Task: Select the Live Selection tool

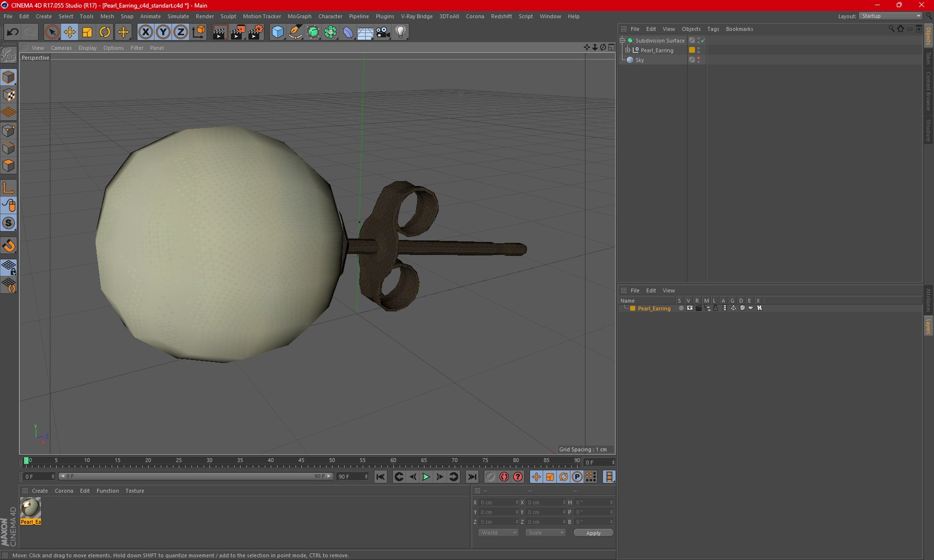Action: coord(52,32)
